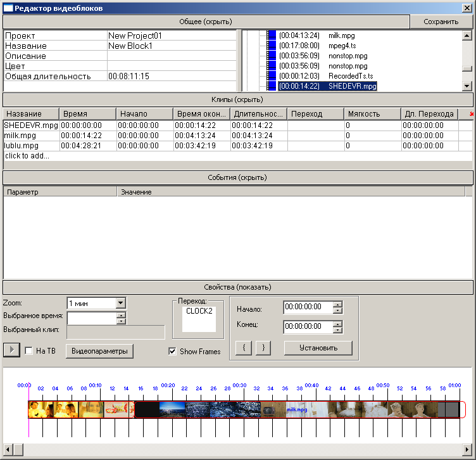Collapse the Клипы (скрыть) section

pos(237,99)
